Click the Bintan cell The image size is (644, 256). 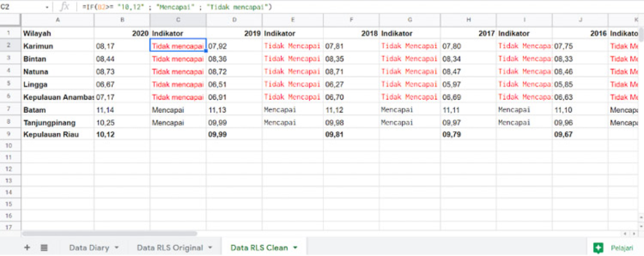pyautogui.click(x=57, y=58)
